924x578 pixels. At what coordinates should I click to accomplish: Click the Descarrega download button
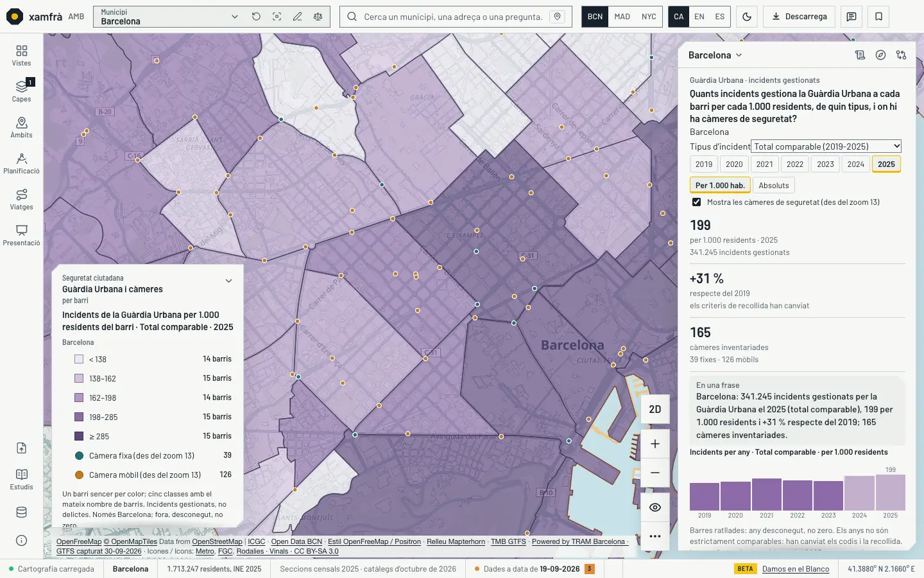(799, 17)
